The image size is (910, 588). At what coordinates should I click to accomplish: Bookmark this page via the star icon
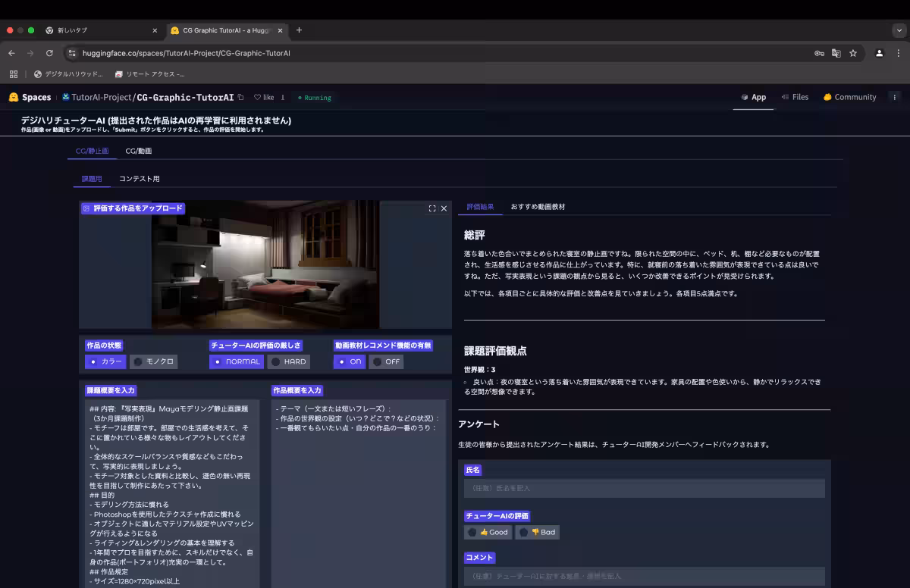pyautogui.click(x=854, y=53)
